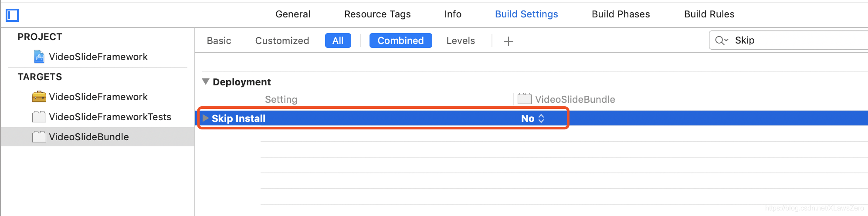868x216 pixels.
Task: Toggle the Combined view mode
Action: tap(400, 40)
